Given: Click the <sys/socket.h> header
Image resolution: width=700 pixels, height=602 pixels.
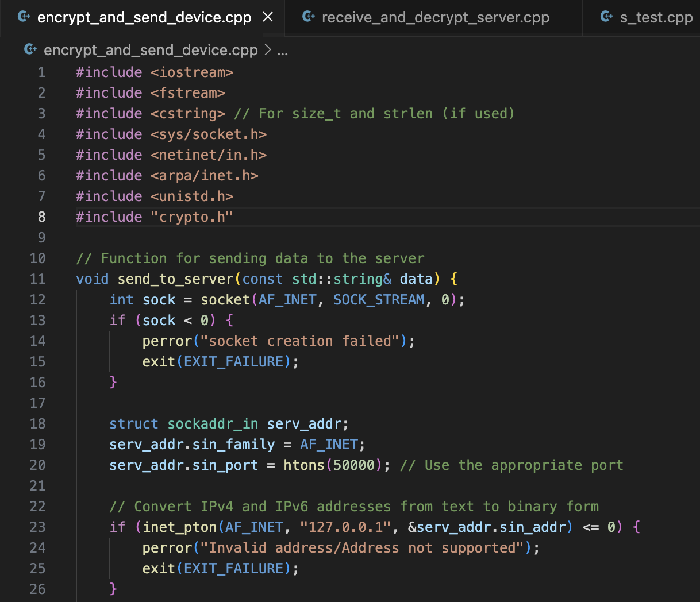Looking at the screenshot, I should [x=209, y=134].
